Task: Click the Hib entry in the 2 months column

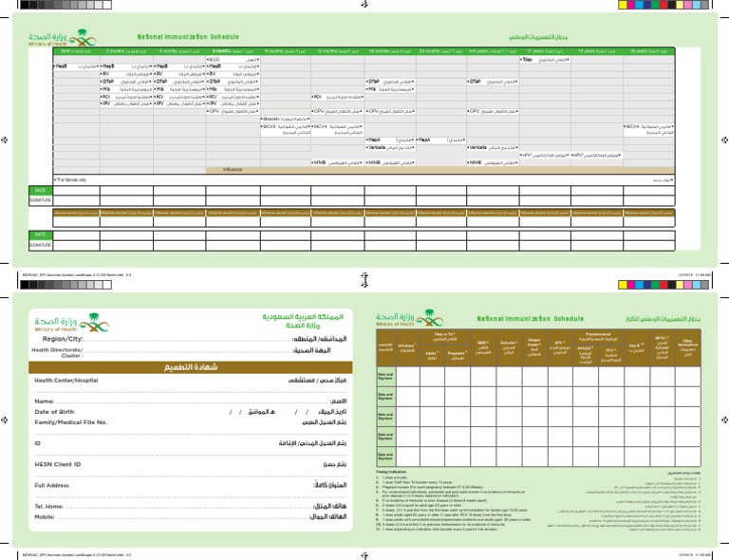Action: (126, 89)
